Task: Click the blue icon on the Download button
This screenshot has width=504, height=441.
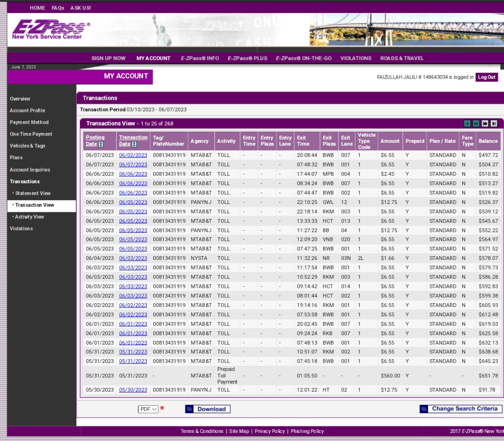Action: point(189,409)
